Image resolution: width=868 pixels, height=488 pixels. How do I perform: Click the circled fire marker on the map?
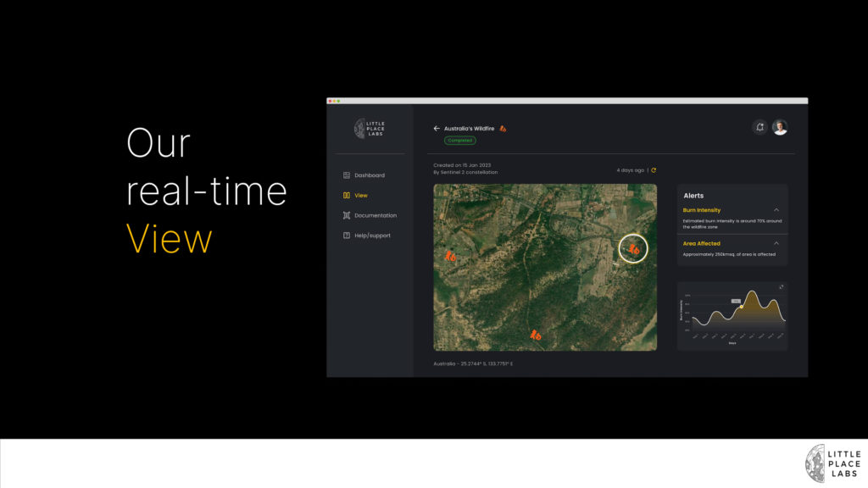point(633,249)
